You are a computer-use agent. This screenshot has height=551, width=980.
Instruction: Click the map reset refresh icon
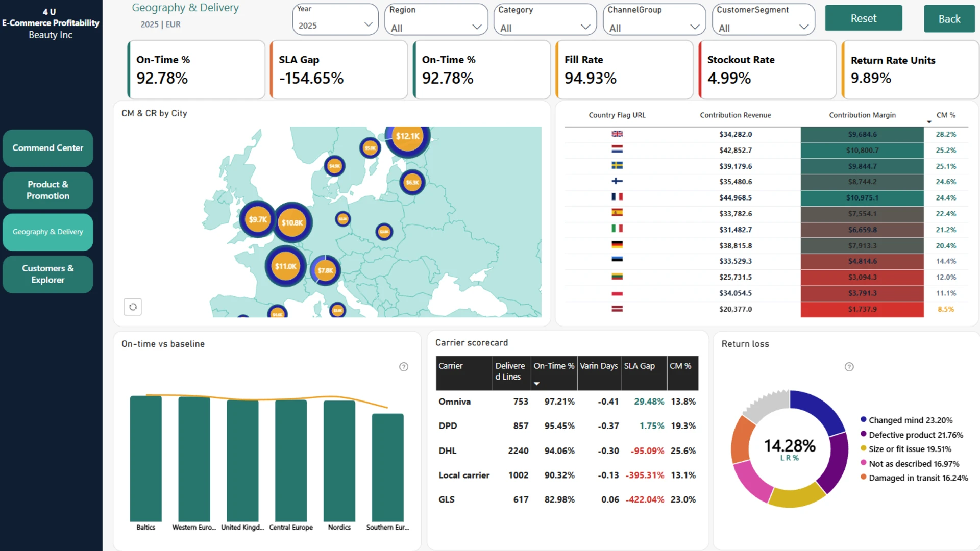pyautogui.click(x=133, y=307)
